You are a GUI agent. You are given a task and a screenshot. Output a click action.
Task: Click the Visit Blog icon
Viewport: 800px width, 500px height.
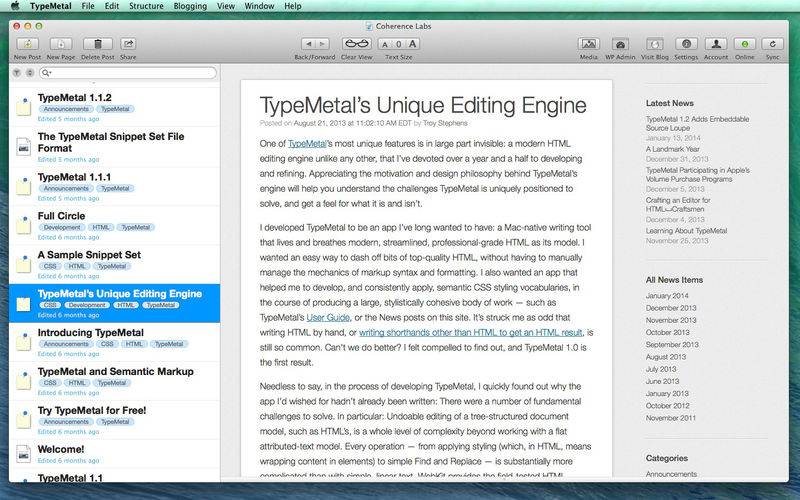click(x=655, y=44)
